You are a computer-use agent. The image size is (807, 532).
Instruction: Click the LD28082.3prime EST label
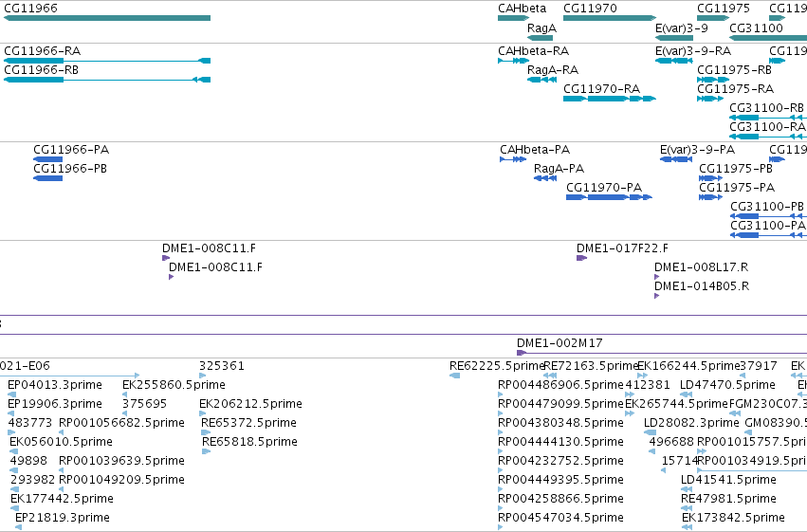pyautogui.click(x=691, y=424)
